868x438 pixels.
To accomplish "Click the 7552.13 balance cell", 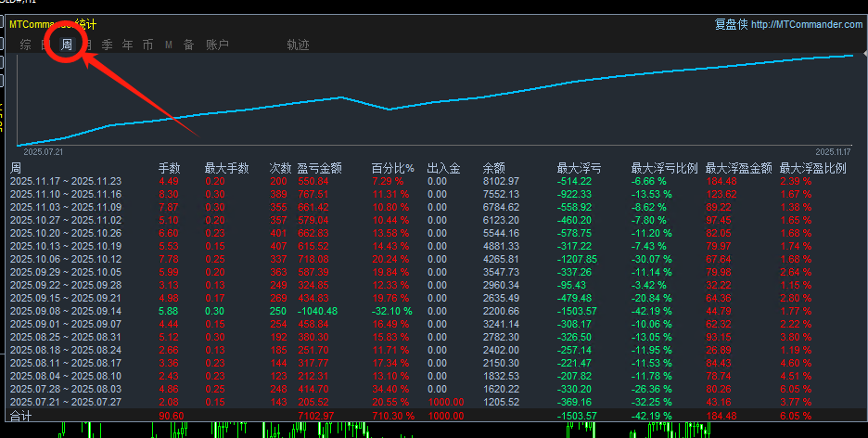I will tap(501, 194).
